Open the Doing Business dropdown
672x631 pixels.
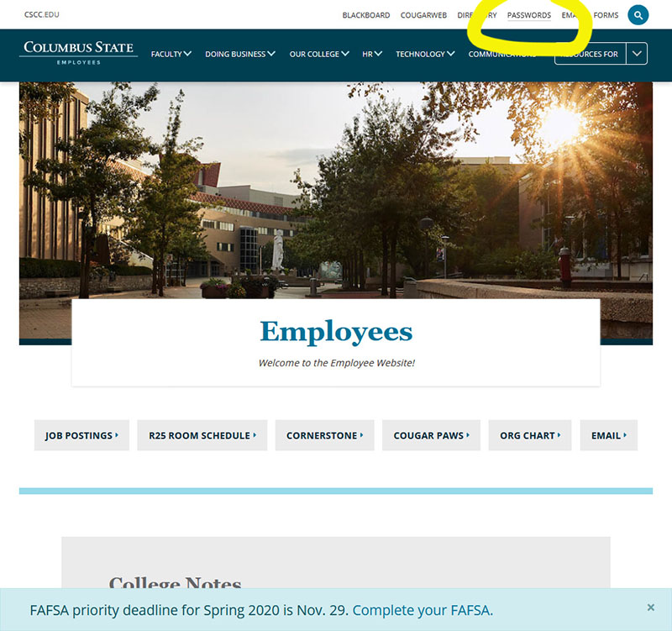point(240,54)
